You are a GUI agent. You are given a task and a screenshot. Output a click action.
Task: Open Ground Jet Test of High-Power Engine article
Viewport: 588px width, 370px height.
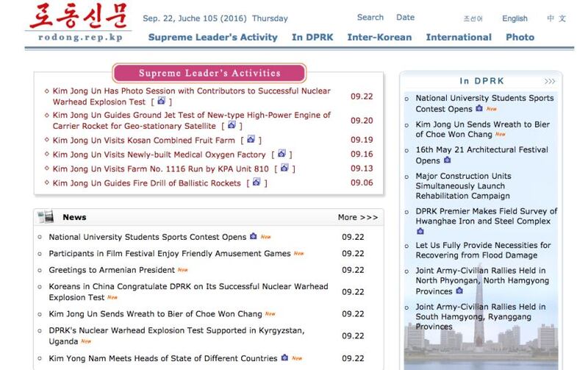click(x=192, y=120)
